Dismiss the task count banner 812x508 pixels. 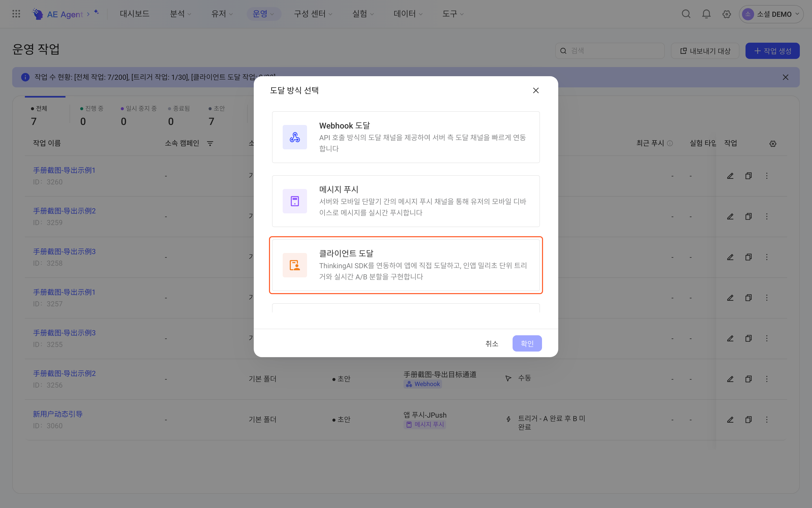(786, 77)
